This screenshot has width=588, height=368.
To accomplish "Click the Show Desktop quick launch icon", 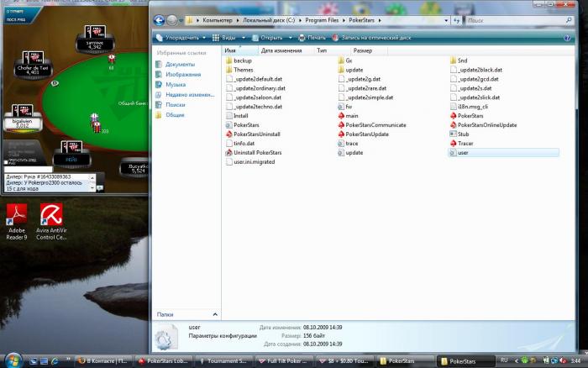I will point(34,361).
